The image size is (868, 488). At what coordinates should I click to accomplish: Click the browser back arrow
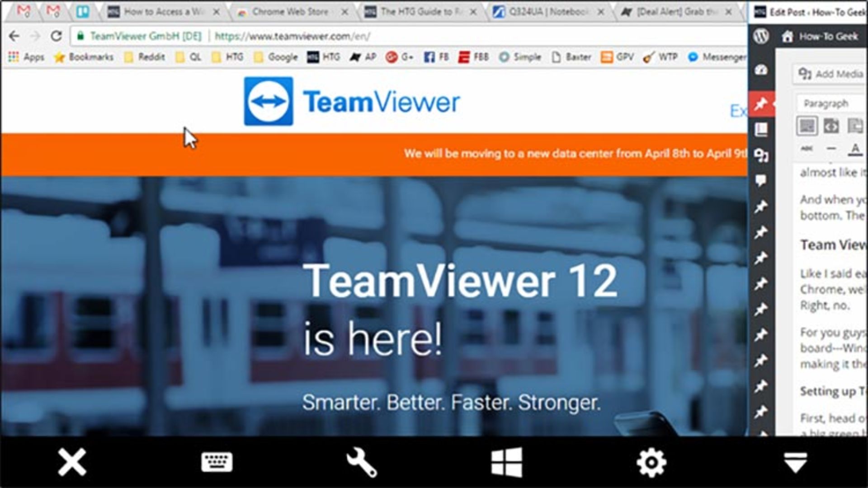[14, 36]
